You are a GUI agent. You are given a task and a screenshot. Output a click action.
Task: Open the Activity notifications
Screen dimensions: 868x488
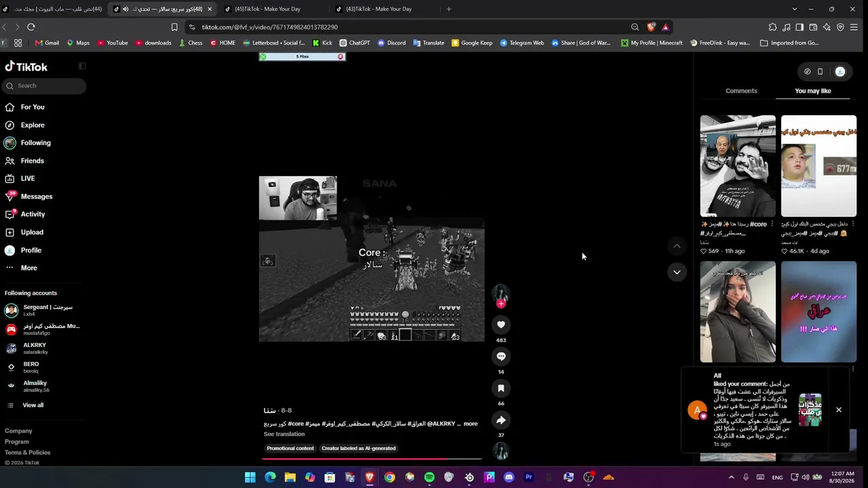pos(33,214)
